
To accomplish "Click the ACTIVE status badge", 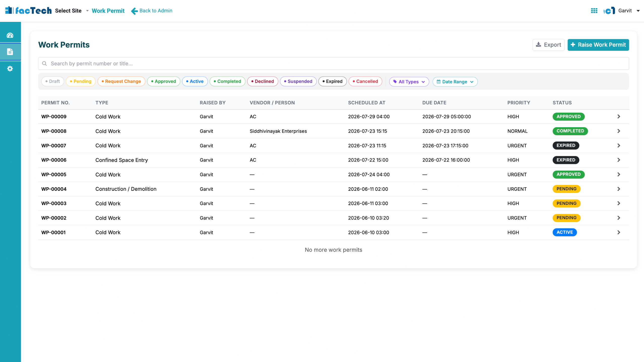I will tap(565, 232).
